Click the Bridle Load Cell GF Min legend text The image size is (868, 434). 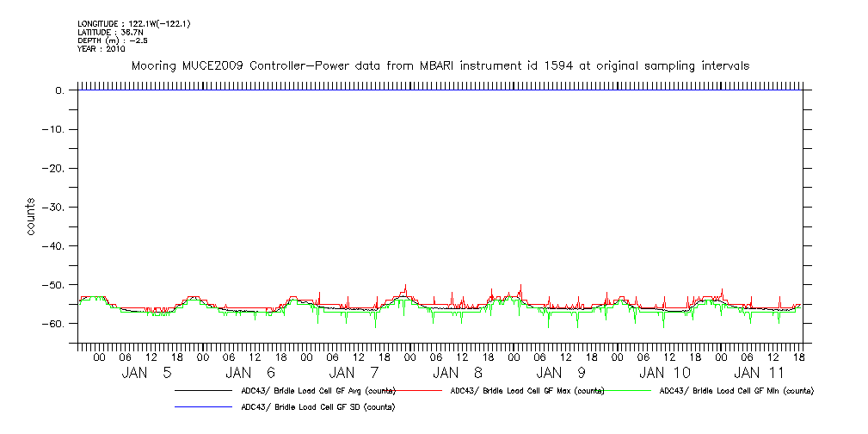coord(736,391)
